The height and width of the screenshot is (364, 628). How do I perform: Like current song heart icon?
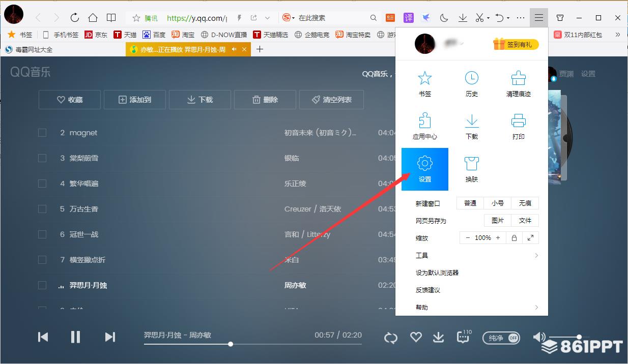(x=416, y=337)
